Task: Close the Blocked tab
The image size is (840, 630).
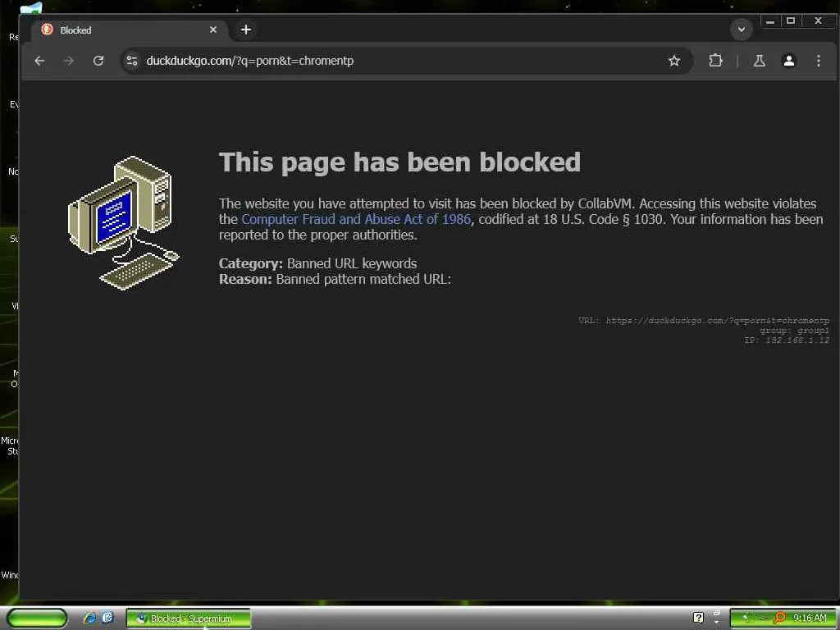Action: (213, 30)
